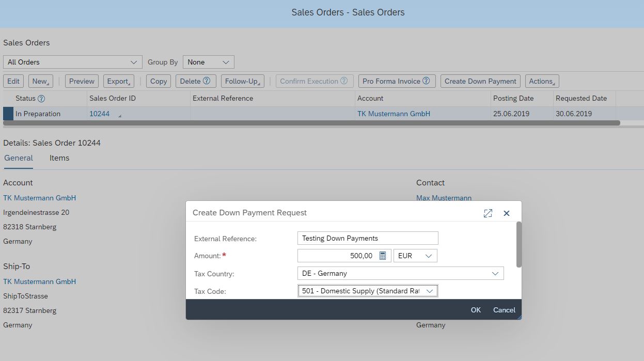Open the Max Mustermann contact link

pos(444,198)
